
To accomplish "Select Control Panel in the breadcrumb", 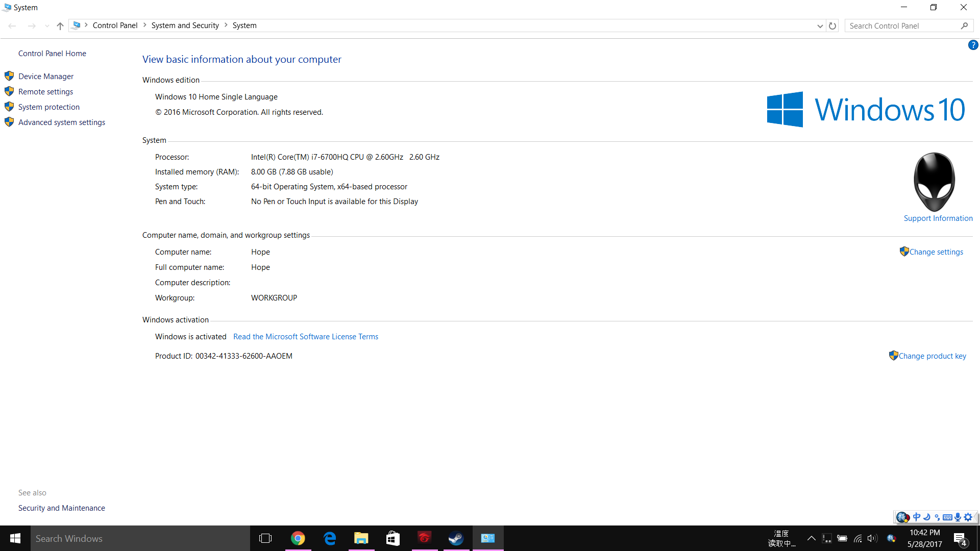I will coord(115,26).
